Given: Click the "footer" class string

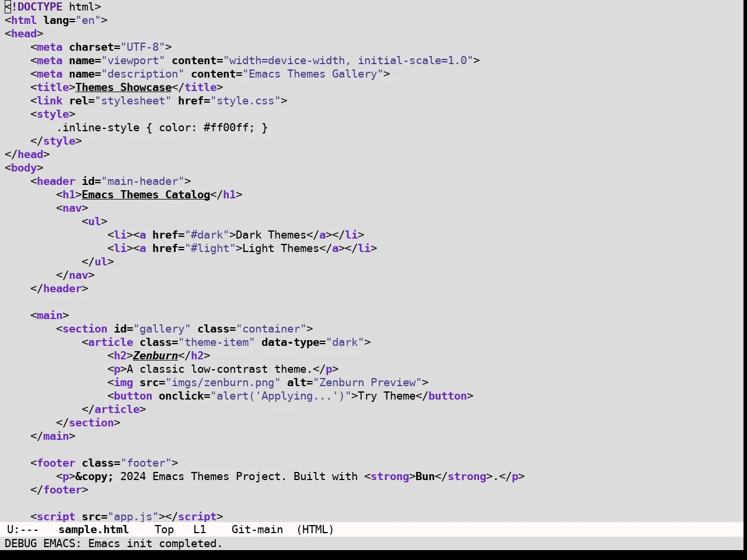Looking at the screenshot, I should pyautogui.click(x=146, y=463).
